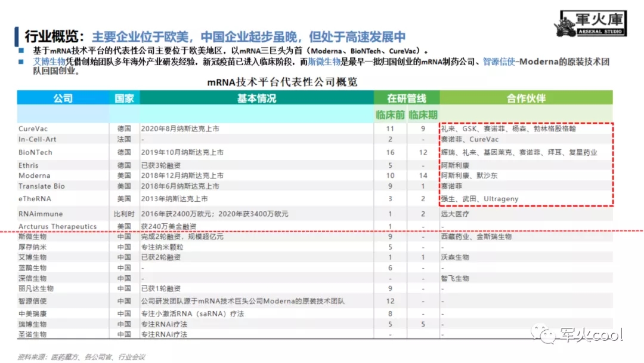Click BioNTech's preclinical pipeline count '16'

coord(390,152)
